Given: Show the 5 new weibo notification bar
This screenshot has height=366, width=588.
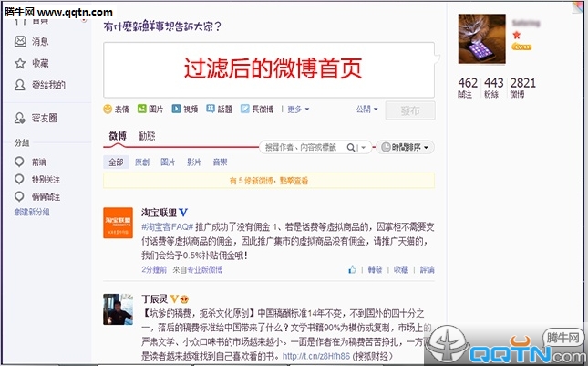Looking at the screenshot, I should pos(269,181).
